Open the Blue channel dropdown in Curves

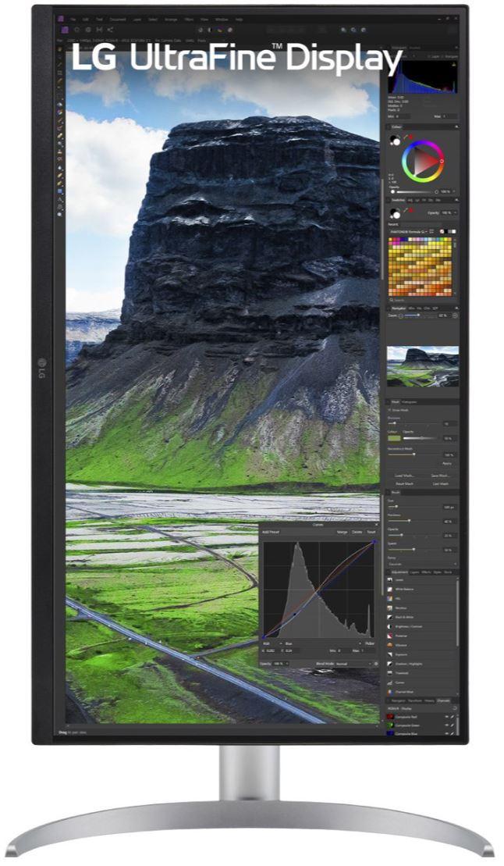pyautogui.click(x=324, y=643)
